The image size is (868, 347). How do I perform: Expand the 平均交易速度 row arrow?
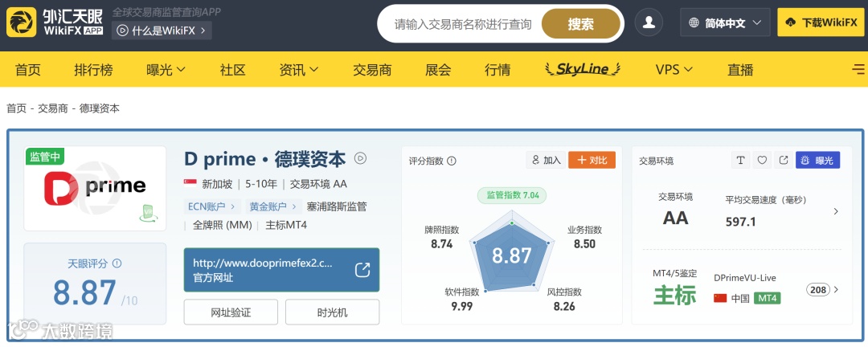click(836, 211)
